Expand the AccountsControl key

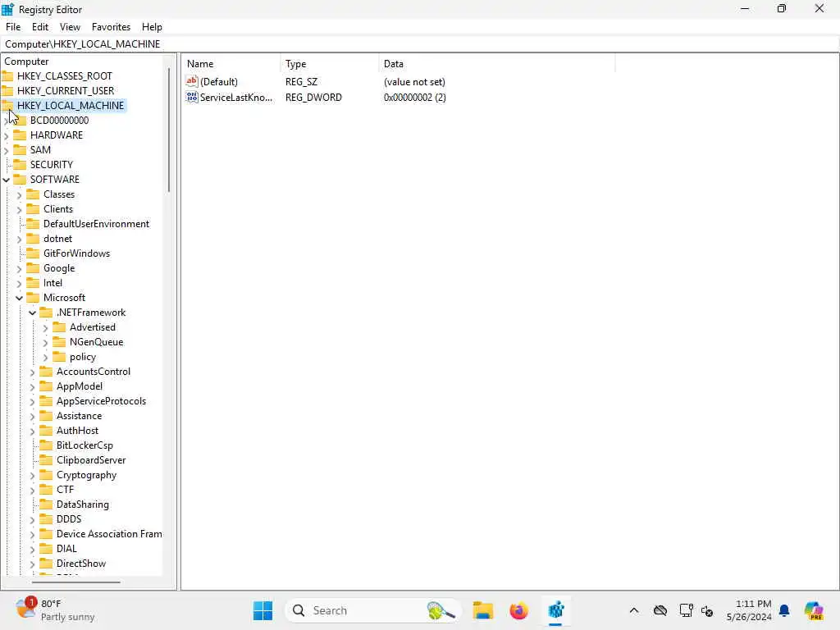coord(32,372)
